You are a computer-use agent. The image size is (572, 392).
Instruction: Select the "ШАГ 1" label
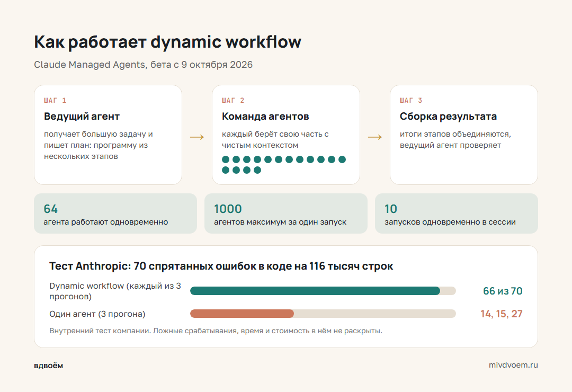pos(55,100)
